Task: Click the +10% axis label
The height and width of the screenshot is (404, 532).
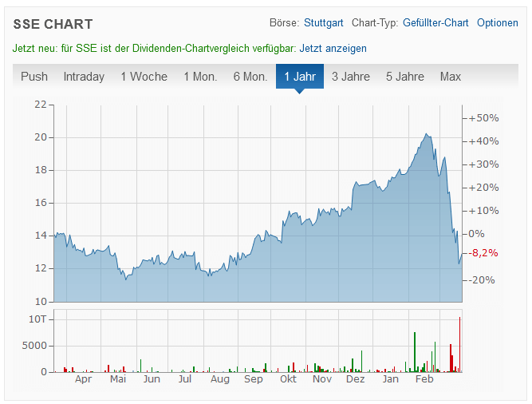Action: 484,211
